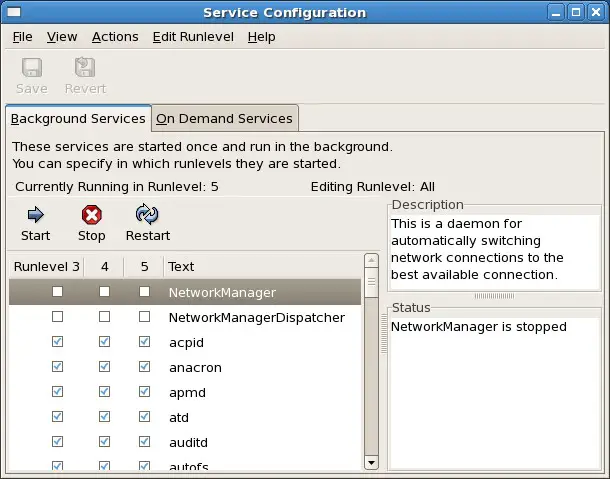Click the services list scrollbar thumb

(371, 282)
